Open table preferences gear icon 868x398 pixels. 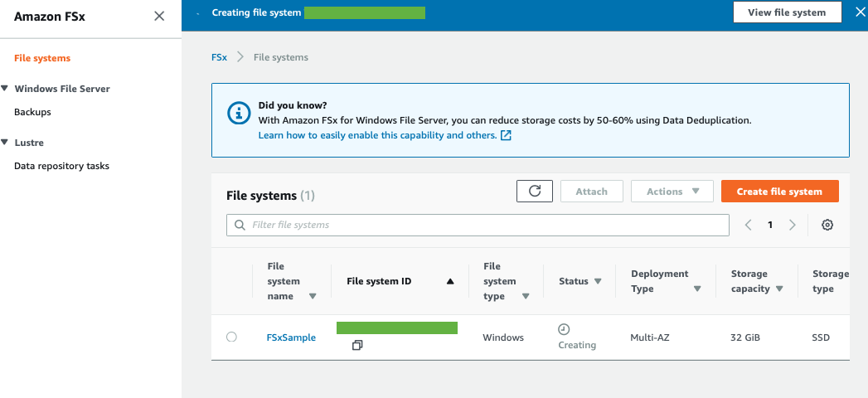tap(827, 225)
